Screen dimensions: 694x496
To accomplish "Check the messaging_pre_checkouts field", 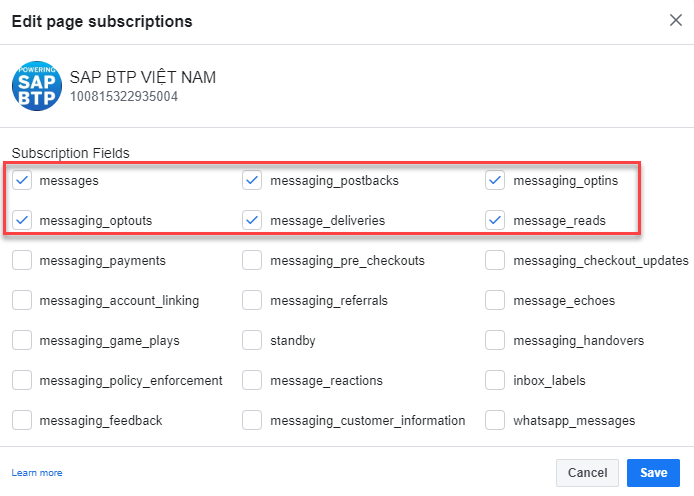I will (252, 261).
